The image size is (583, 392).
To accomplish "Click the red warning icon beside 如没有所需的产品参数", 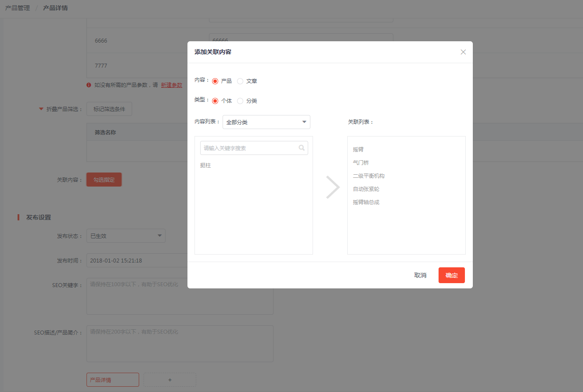I will click(x=89, y=85).
